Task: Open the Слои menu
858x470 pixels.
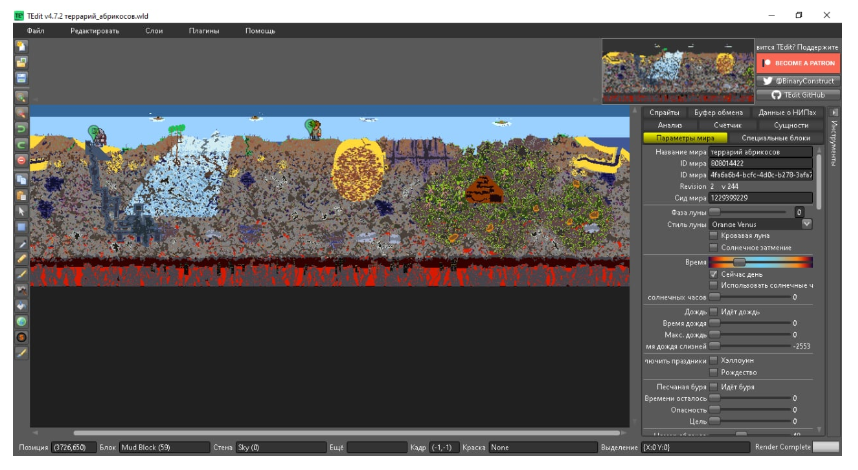Action: pos(154,31)
